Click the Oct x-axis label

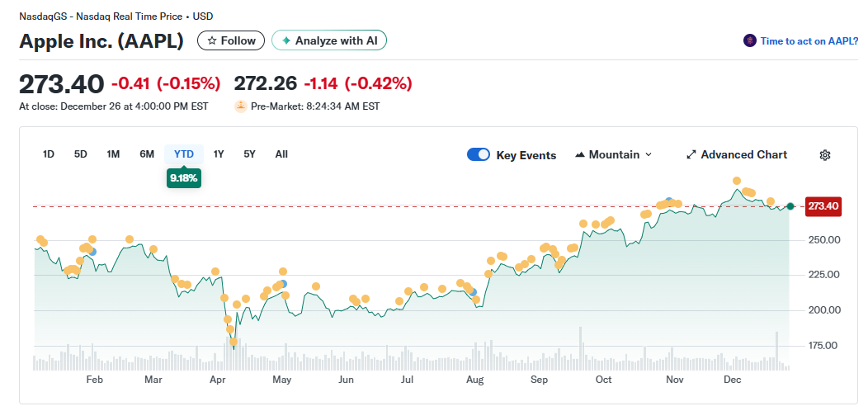coord(603,380)
